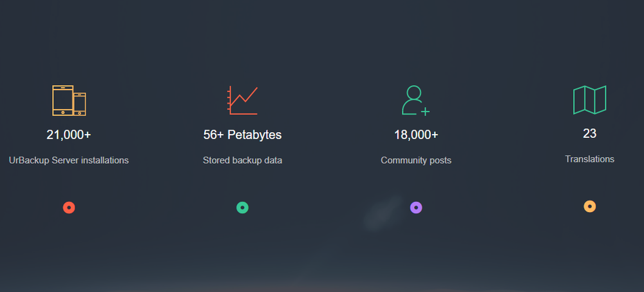Click the 21,000+ statistic number

69,135
